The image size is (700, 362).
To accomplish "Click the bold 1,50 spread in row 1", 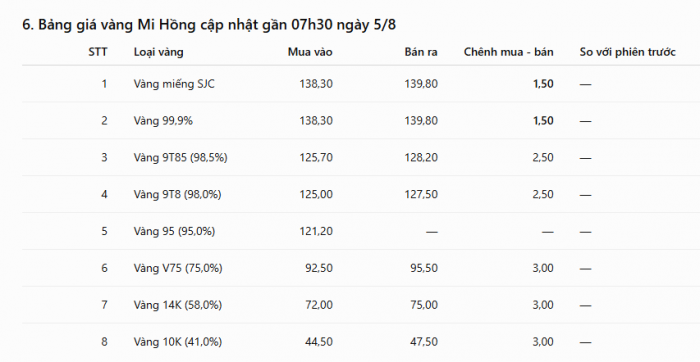I will 543,84.
